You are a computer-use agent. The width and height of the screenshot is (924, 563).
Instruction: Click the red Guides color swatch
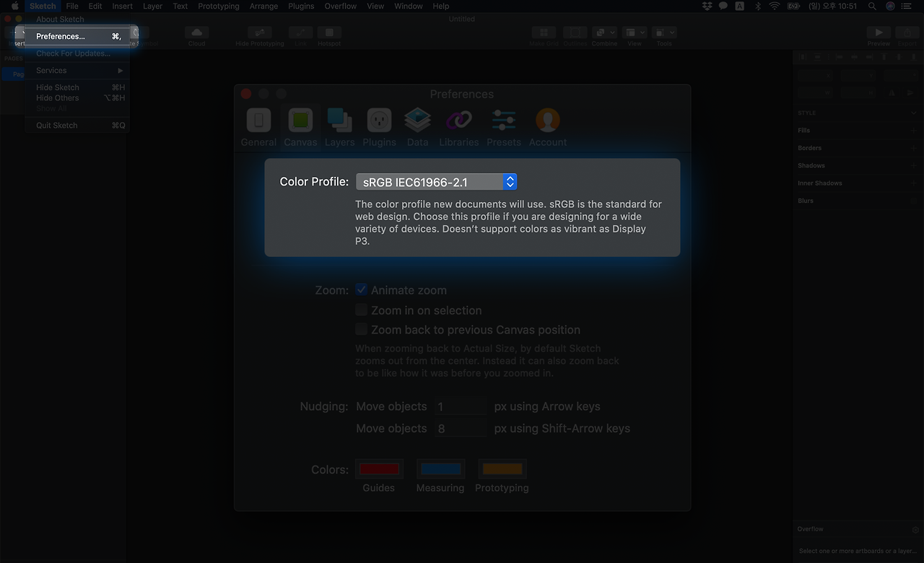[x=379, y=468]
